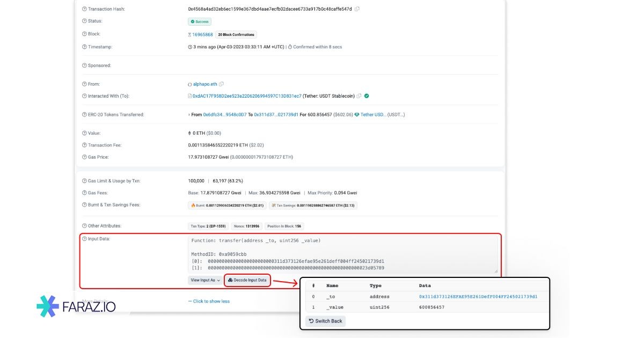644x338 pixels.
Task: Copy the transaction hash using the copy icon
Action: [x=357, y=9]
